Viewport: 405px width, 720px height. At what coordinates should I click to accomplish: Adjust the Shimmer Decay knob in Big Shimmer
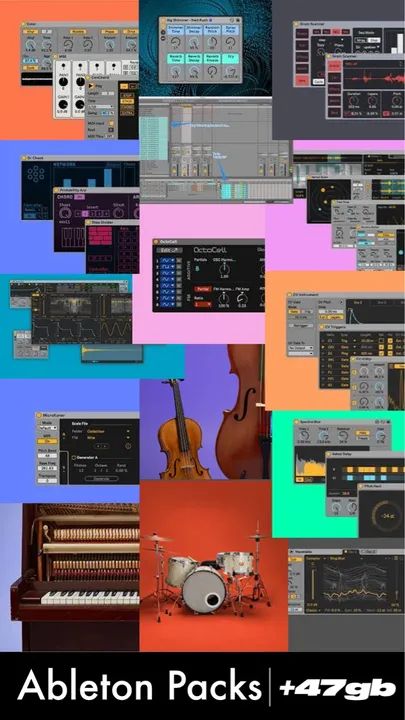pyautogui.click(x=193, y=42)
